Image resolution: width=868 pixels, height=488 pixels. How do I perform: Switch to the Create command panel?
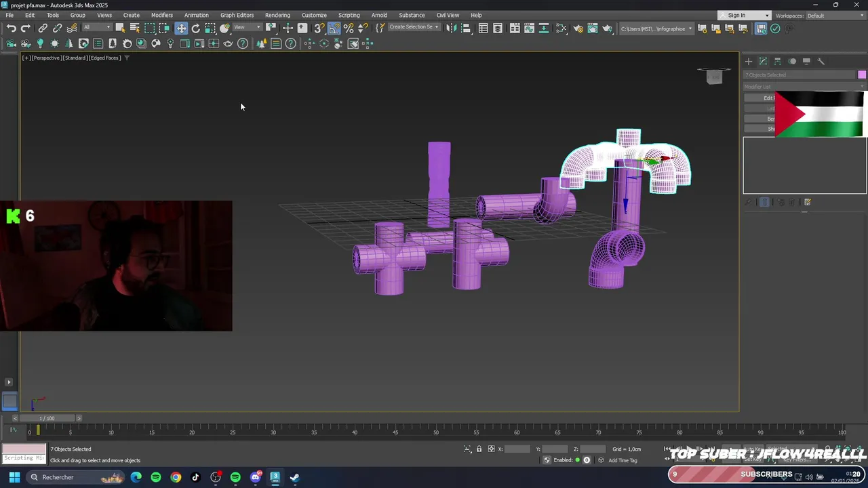749,61
